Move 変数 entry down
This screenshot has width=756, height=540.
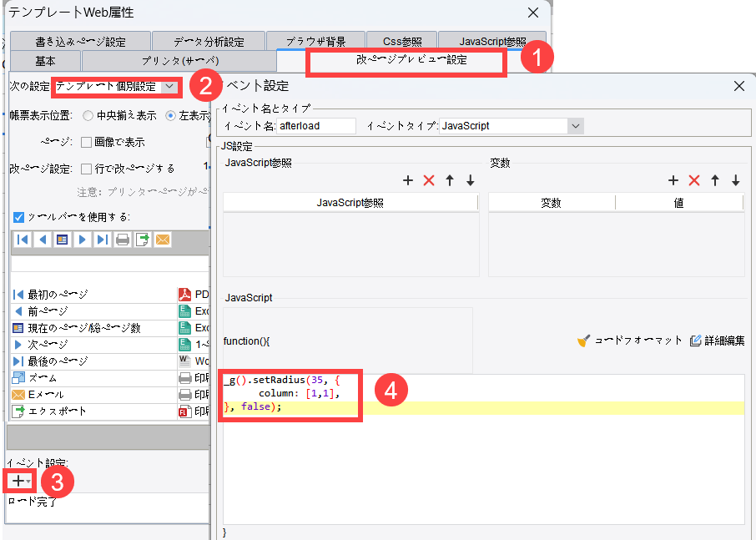point(735,180)
